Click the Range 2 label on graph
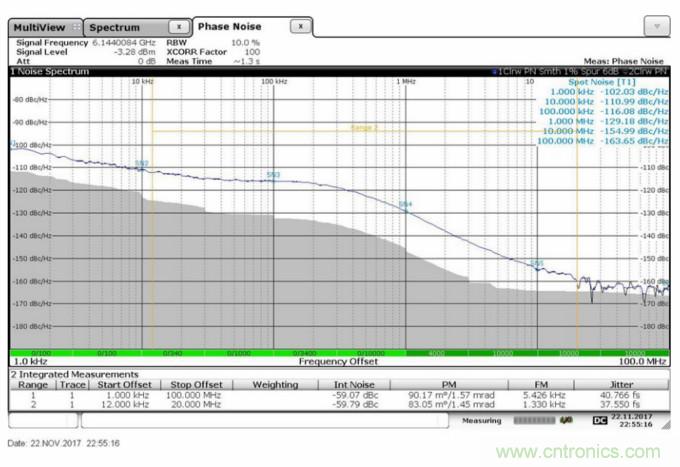 (365, 128)
